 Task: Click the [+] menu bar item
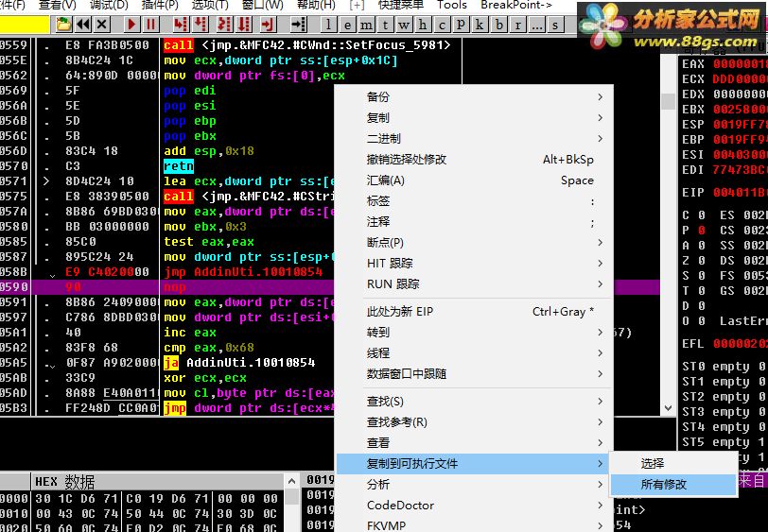click(x=358, y=6)
